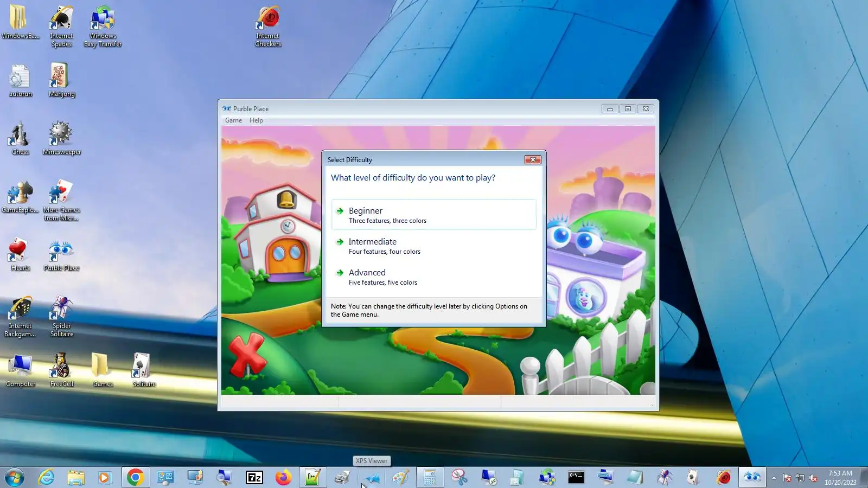
Task: Click the Chess desktop icon
Action: tap(20, 138)
